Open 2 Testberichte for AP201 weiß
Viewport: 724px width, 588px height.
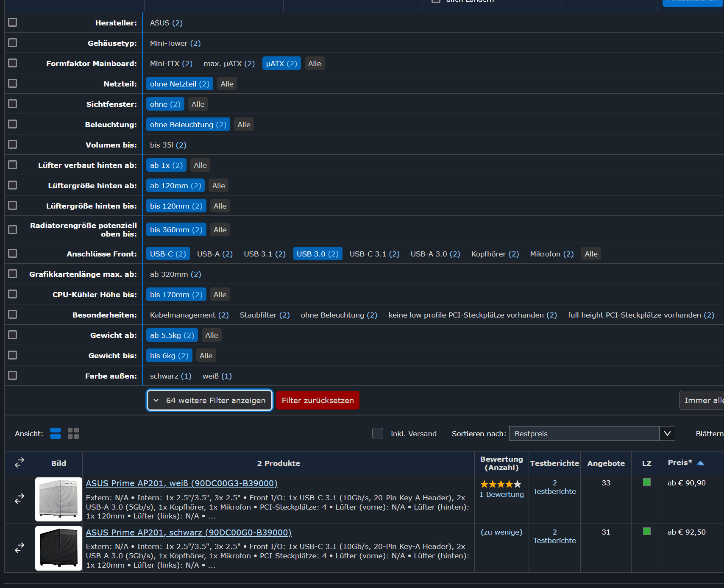tap(554, 487)
